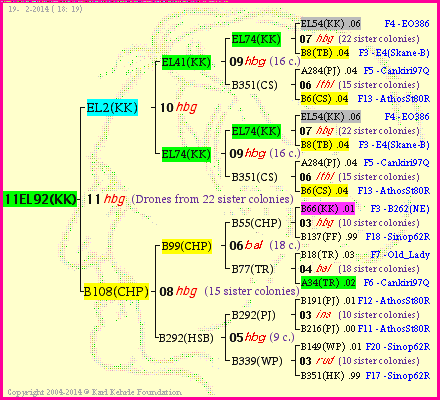The image size is (440, 400).
Task: Click the '05 hbg (9 c.)' note
Action: [x=262, y=338]
